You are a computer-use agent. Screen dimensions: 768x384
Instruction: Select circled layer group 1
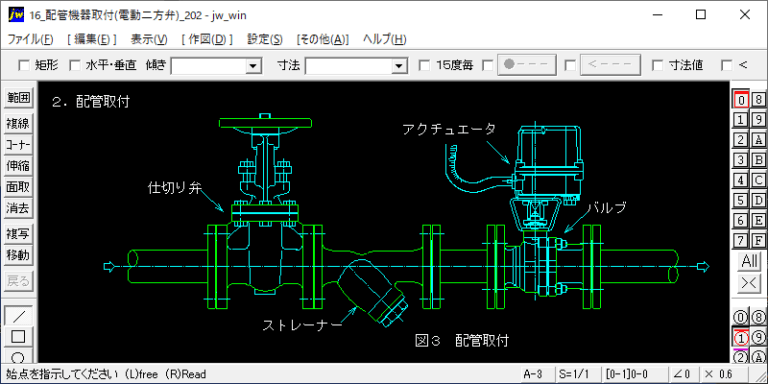click(741, 337)
